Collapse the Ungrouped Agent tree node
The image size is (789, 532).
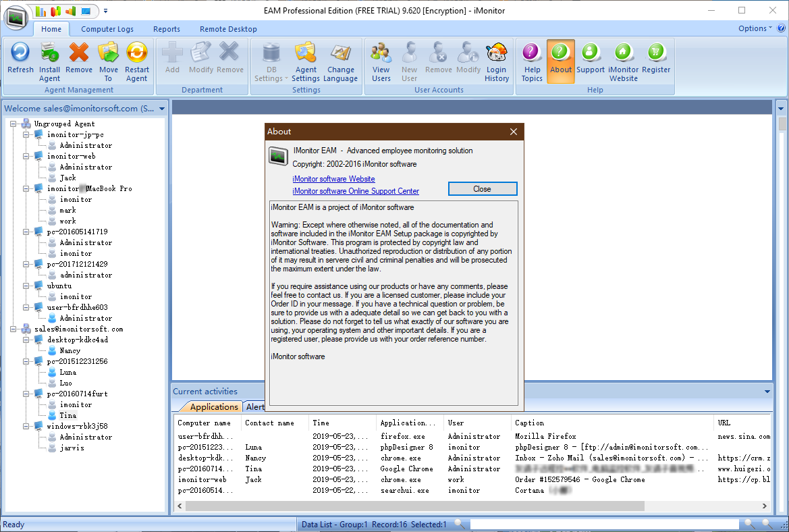coord(13,124)
